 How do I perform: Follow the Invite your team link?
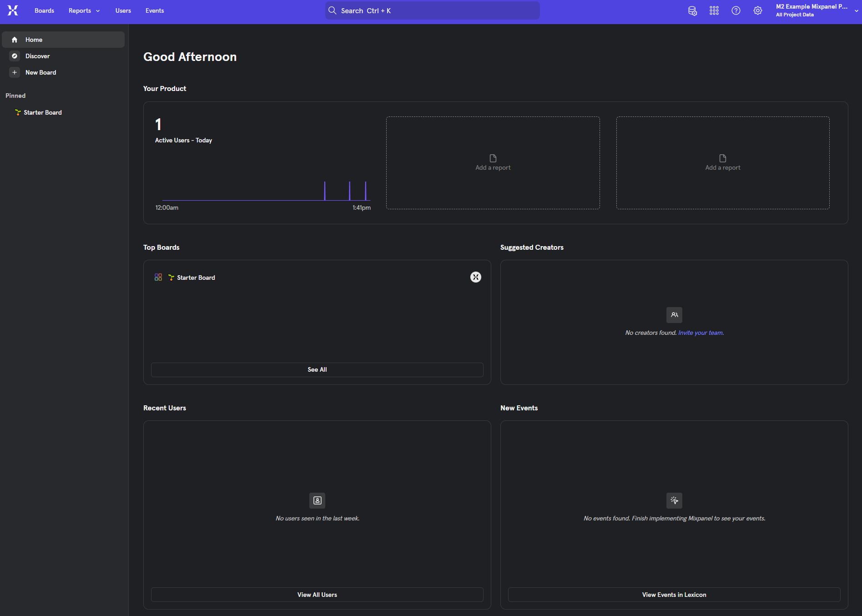click(x=701, y=333)
